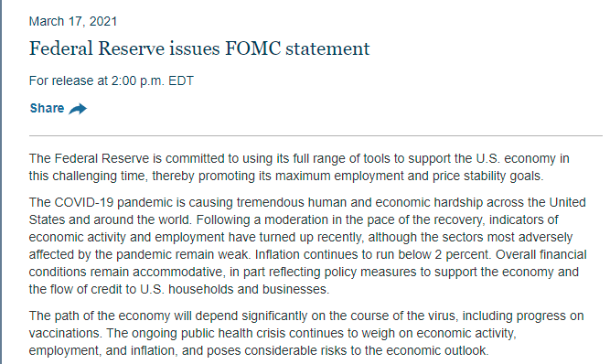Open the Share link text
Screen dimensions: 610x364
pyautogui.click(x=47, y=108)
